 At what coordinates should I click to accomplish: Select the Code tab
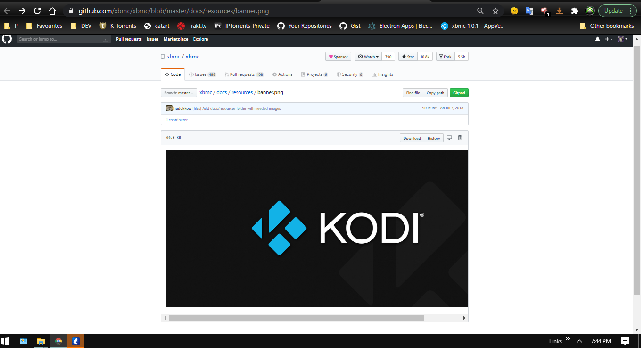pos(173,74)
